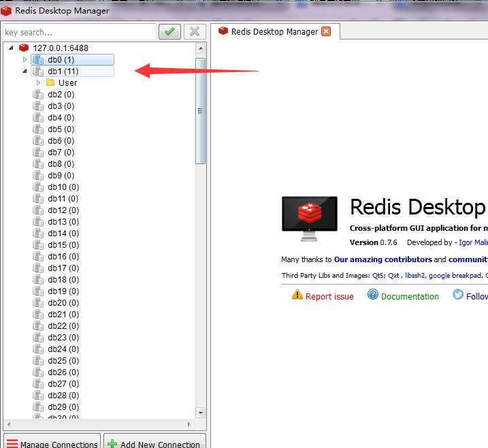
Task: Collapse the 127.0.0.1:6488 connection node
Action: pos(11,48)
